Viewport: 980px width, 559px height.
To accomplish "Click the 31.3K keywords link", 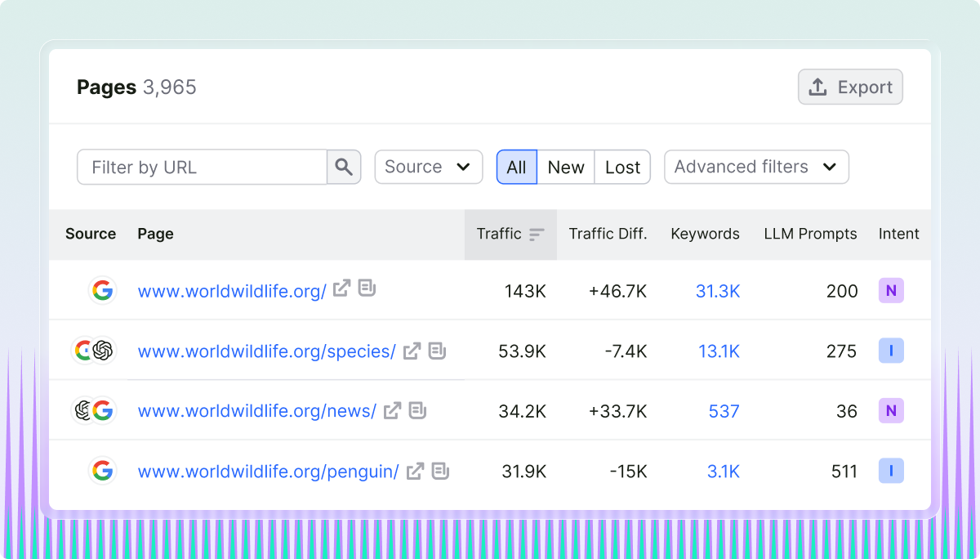I will tap(718, 291).
